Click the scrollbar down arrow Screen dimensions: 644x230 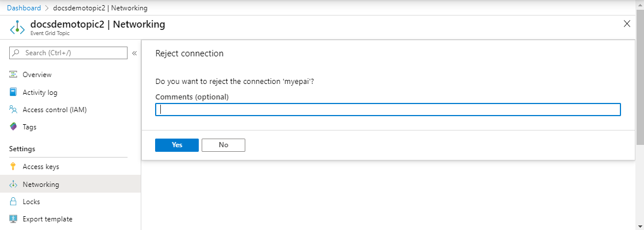[639, 225]
